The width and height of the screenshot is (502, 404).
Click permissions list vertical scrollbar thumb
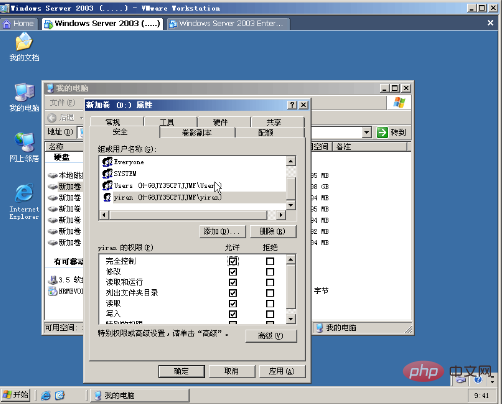click(291, 286)
